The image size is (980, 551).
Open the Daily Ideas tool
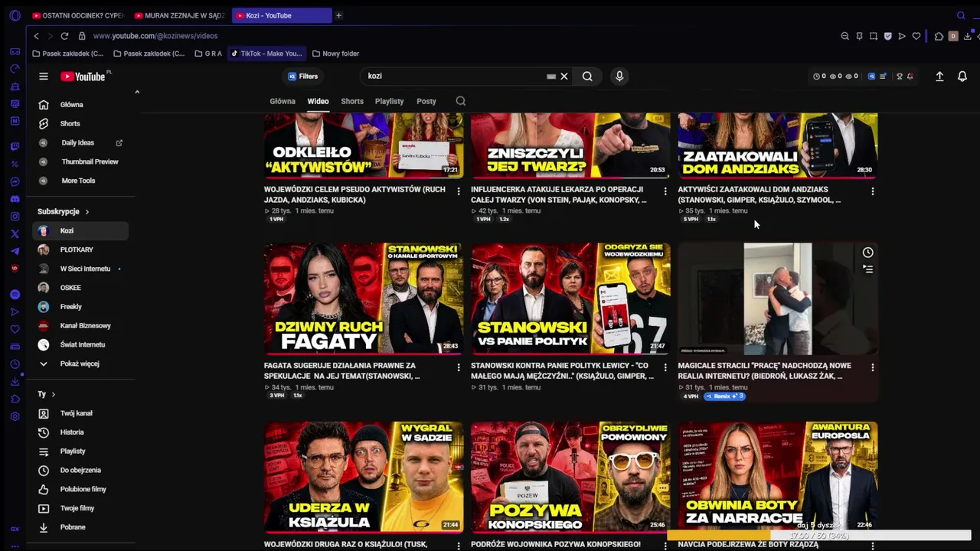tap(80, 142)
